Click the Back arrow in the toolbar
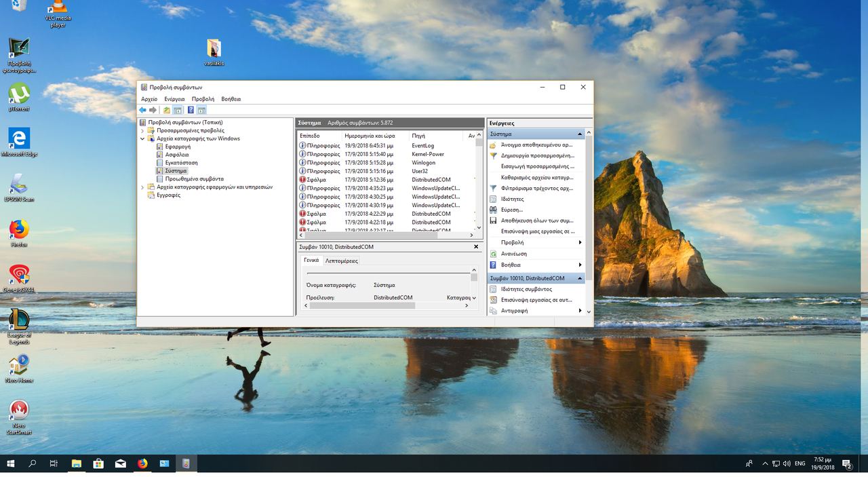868x477 pixels. [142, 110]
